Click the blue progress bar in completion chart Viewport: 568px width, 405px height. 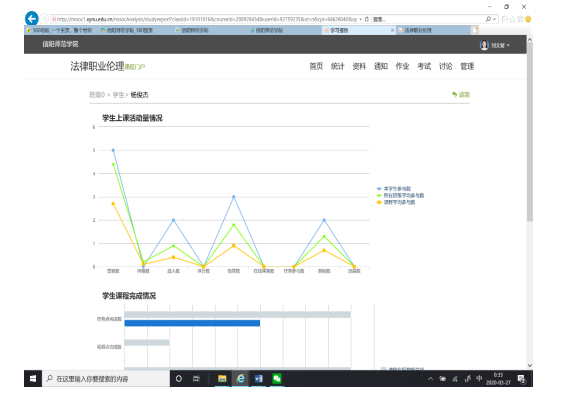192,323
